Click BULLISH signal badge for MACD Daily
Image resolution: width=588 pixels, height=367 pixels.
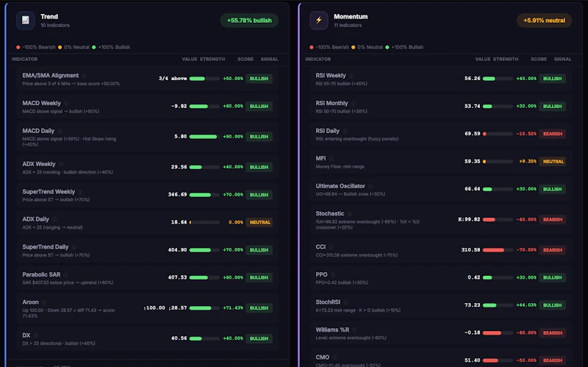[259, 137]
